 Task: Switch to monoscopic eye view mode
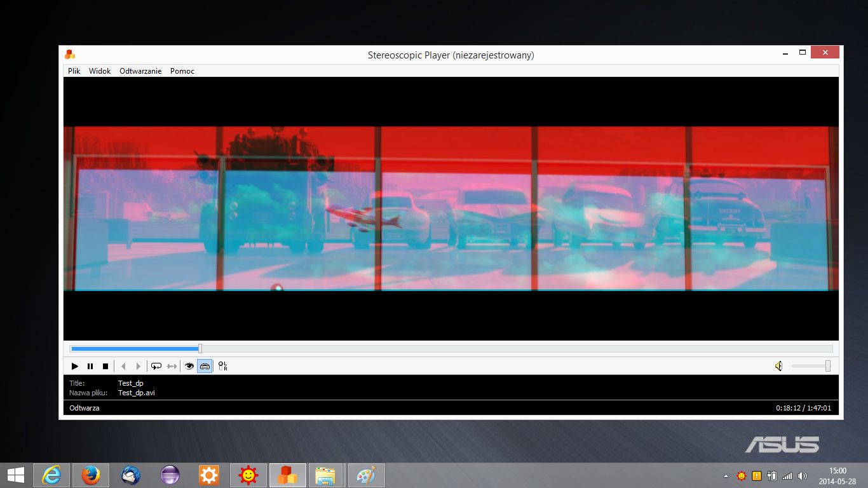pos(189,366)
